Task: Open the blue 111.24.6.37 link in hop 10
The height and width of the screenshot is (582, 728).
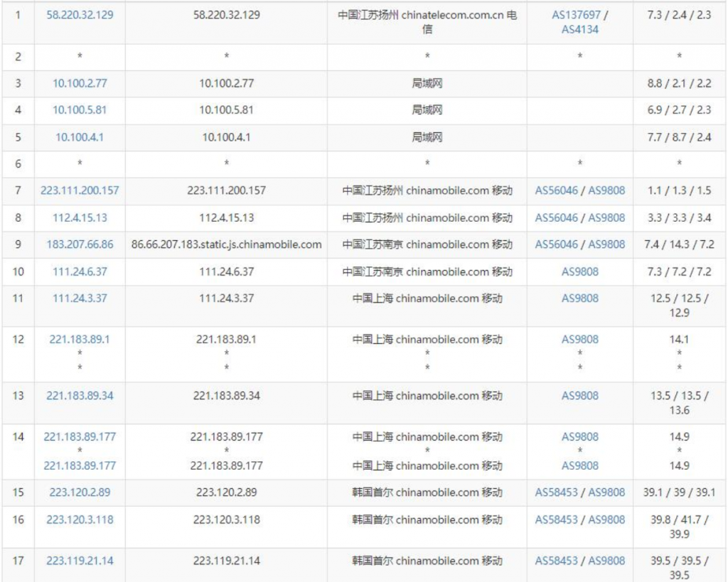Action: [80, 271]
